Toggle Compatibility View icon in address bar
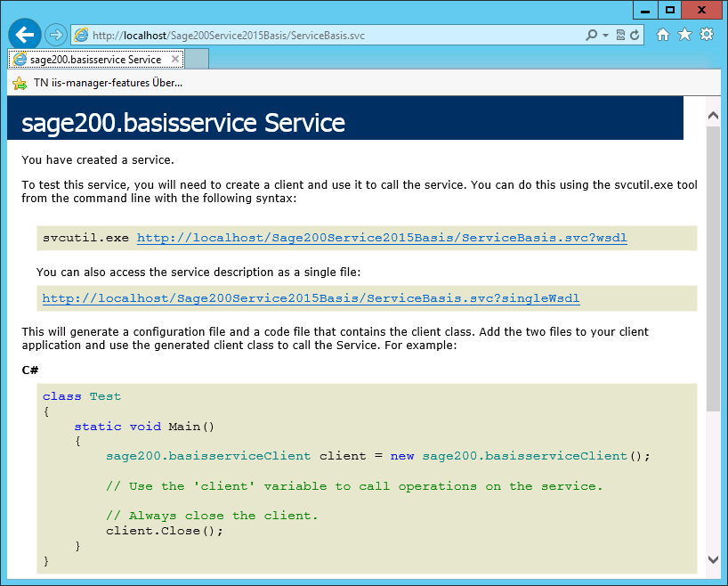This screenshot has height=586, width=728. [620, 35]
